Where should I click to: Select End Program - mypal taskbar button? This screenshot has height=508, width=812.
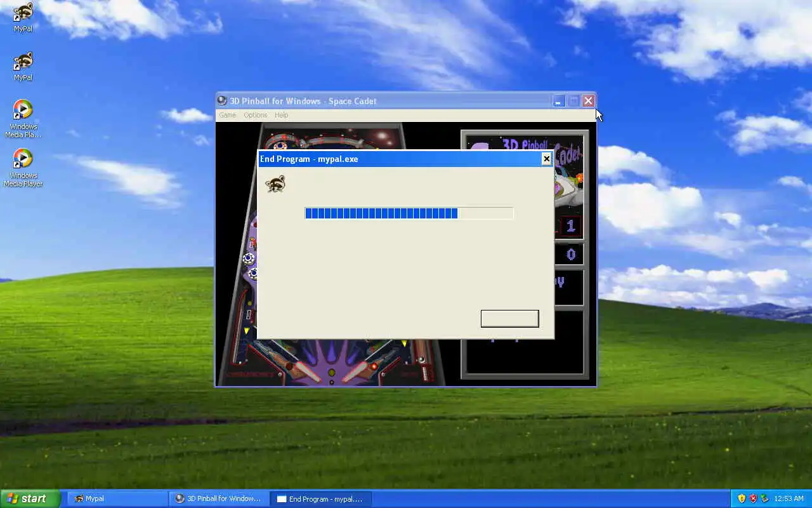(x=320, y=498)
